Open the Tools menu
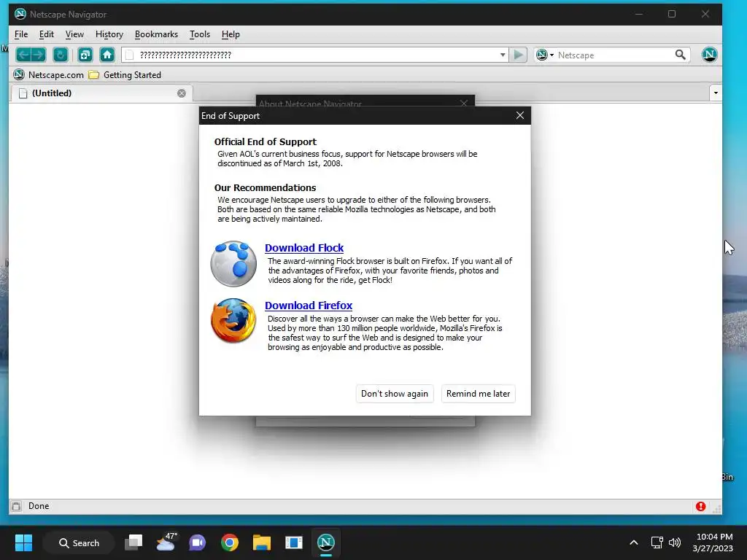747x560 pixels. click(200, 34)
